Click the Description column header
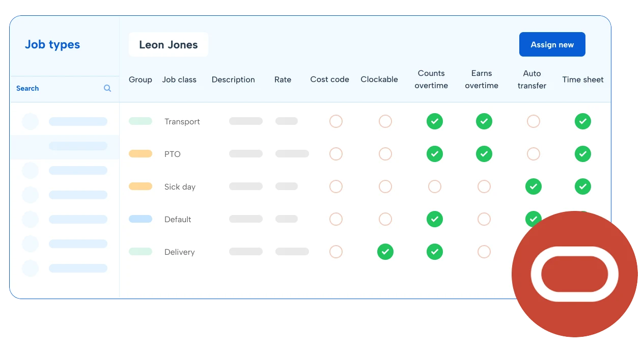644x347 pixels. pyautogui.click(x=233, y=79)
